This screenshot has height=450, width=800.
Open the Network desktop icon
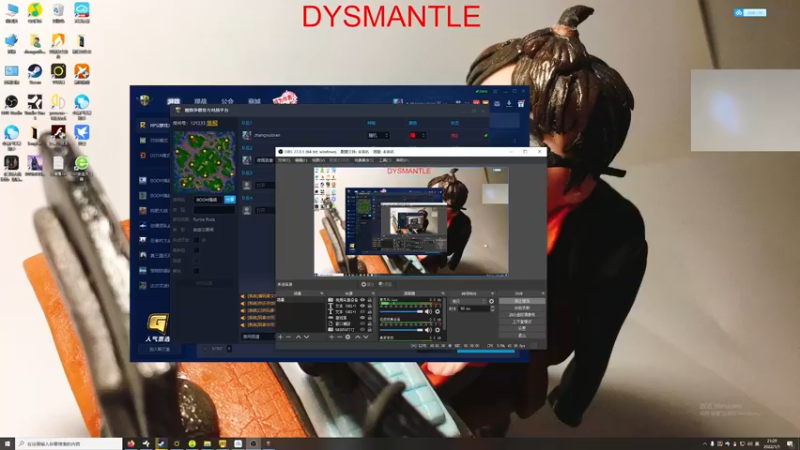pyautogui.click(x=12, y=41)
